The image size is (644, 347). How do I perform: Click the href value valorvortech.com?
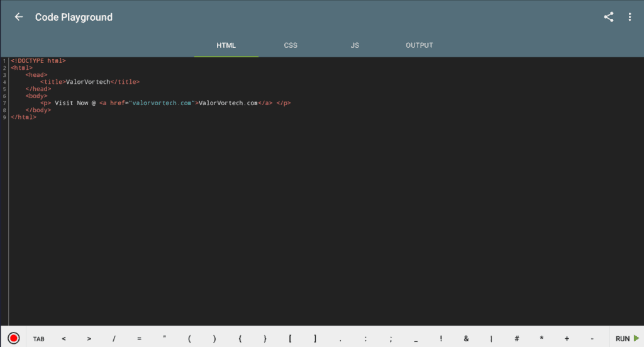tap(162, 103)
